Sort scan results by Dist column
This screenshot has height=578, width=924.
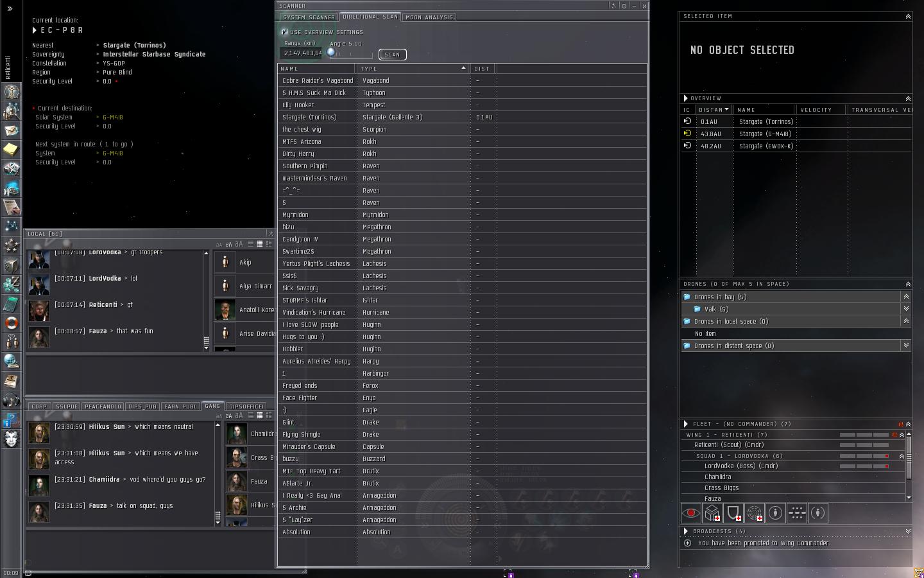click(x=483, y=69)
